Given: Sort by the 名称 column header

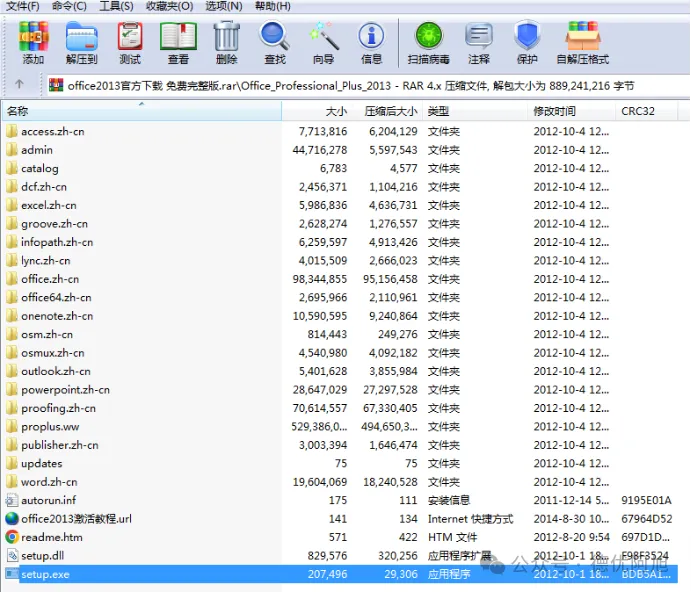Looking at the screenshot, I should [x=142, y=111].
